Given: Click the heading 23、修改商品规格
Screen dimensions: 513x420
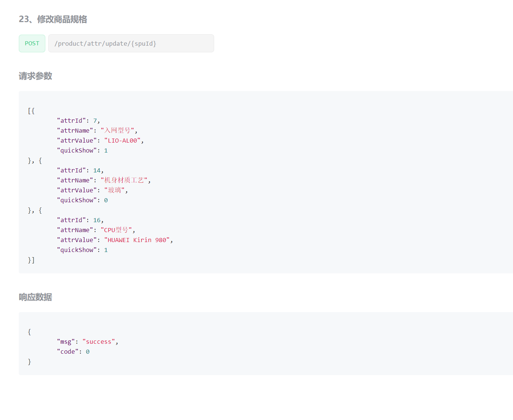Looking at the screenshot, I should [53, 19].
